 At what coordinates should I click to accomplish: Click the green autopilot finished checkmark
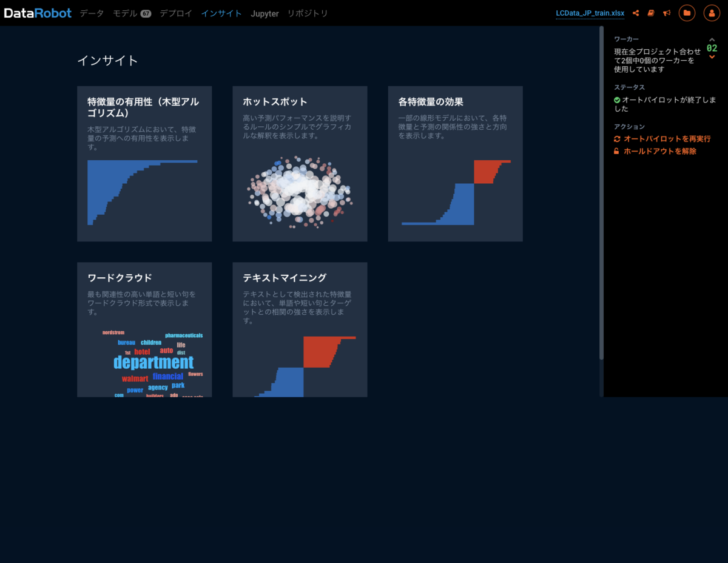tap(617, 99)
